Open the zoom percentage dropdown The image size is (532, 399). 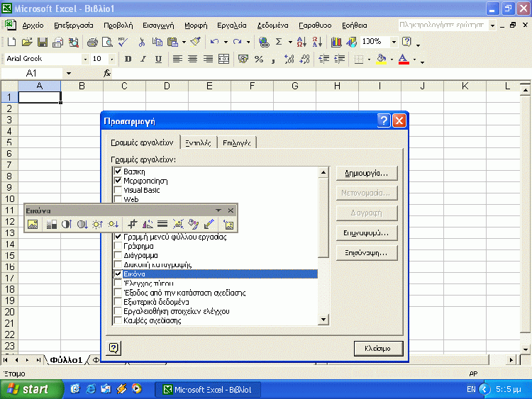click(x=394, y=42)
